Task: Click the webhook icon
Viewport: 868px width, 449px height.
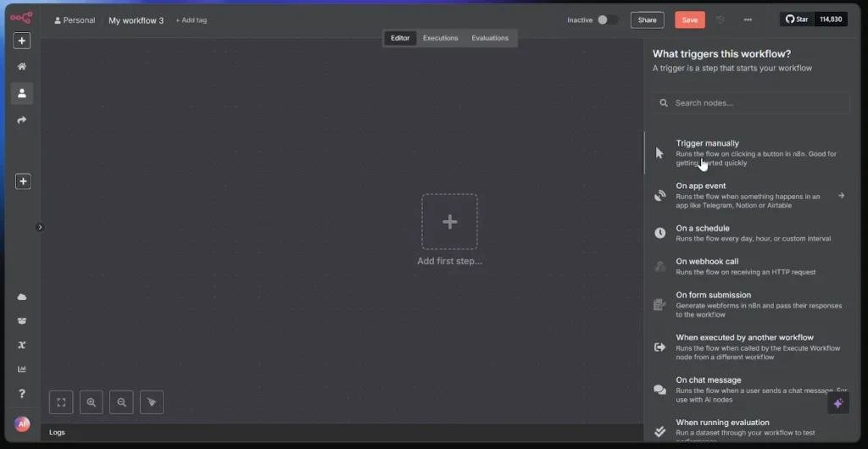Action: pyautogui.click(x=659, y=267)
